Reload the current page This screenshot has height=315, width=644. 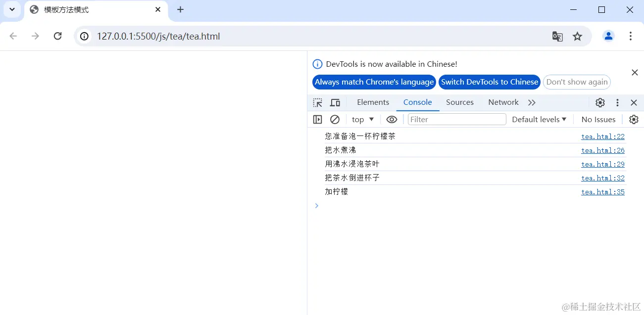[57, 36]
